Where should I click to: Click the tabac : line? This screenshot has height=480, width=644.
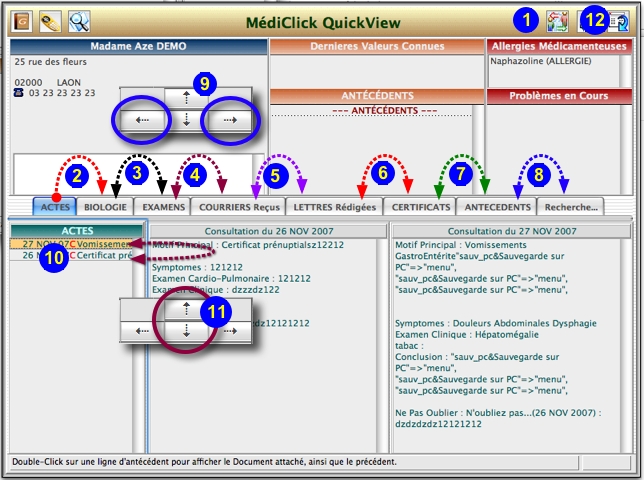[x=409, y=346]
